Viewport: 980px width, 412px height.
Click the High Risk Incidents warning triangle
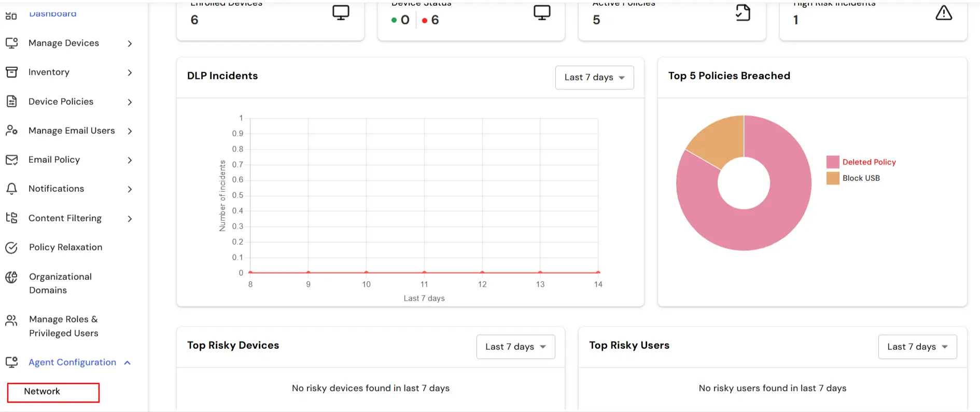click(943, 13)
